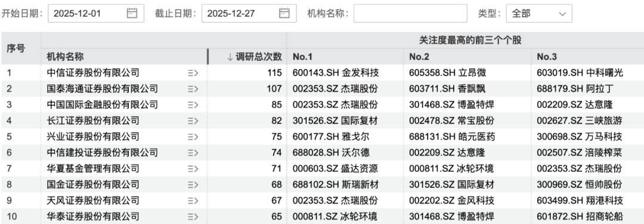Screen dimensions: 644x224
Task: Click stock 002627.SZ 三峡旅游
Action: point(580,121)
